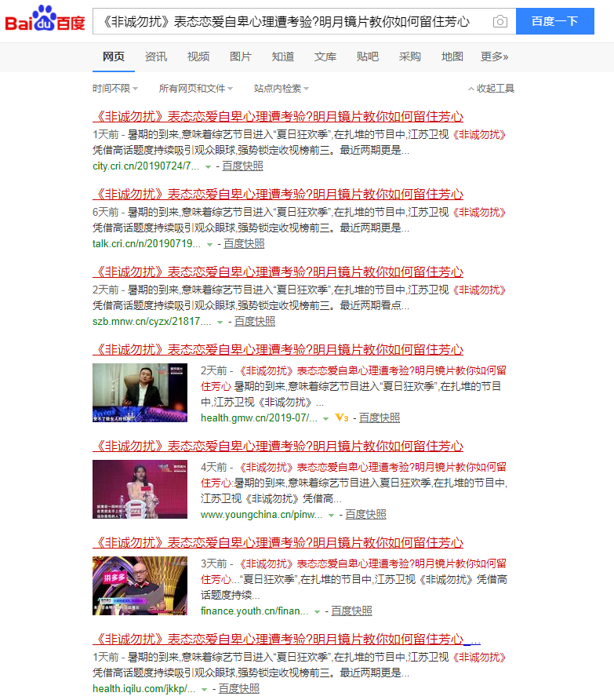The height and width of the screenshot is (700, 614).
Task: Click the talk.cri.cn/n/20190719 URL
Action: 147,244
